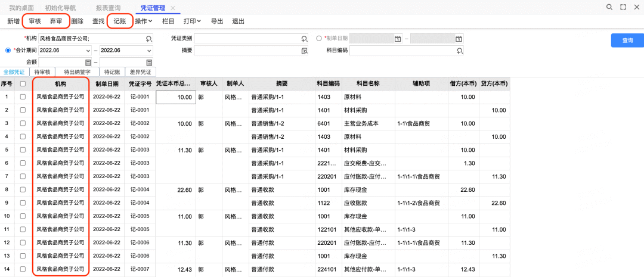The height and width of the screenshot is (277, 644).
Task: Check the checkbox in row 5
Action: [23, 150]
